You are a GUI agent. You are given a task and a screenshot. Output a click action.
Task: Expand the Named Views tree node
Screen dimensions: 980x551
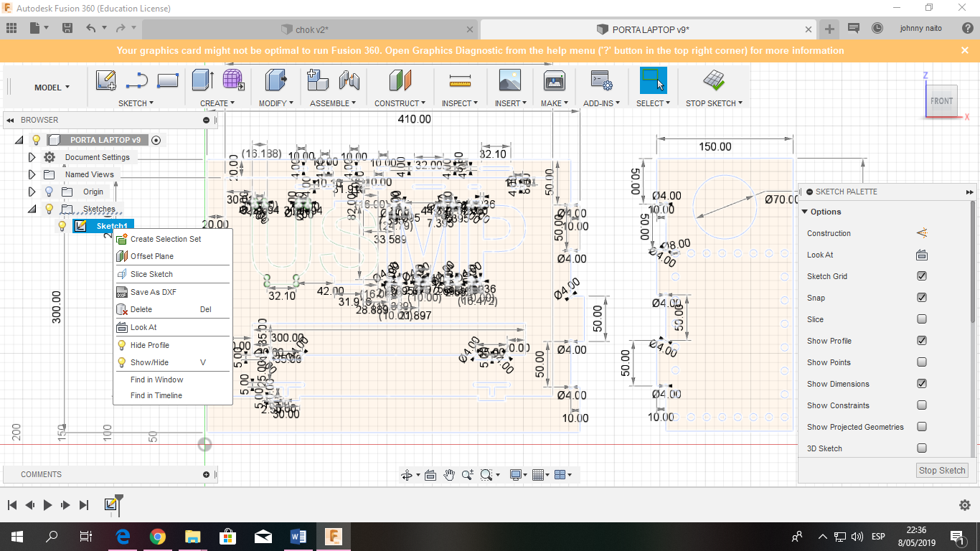(x=32, y=174)
